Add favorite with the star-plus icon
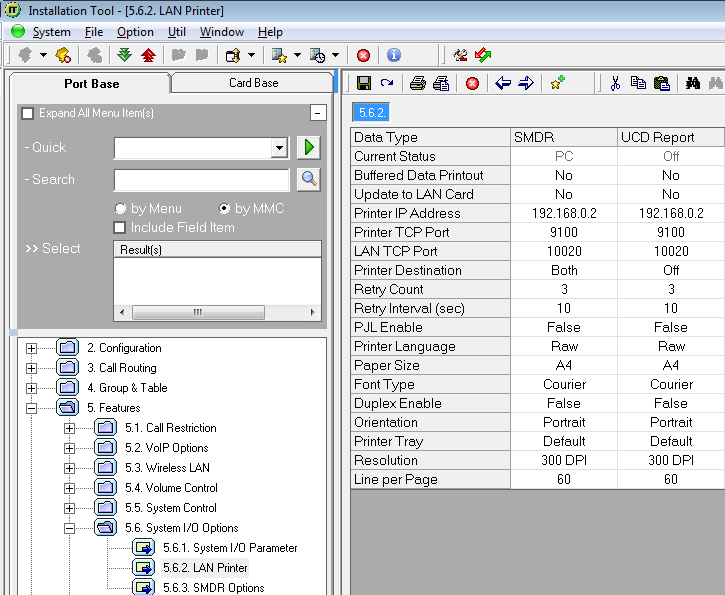This screenshot has width=725, height=595. tap(558, 83)
